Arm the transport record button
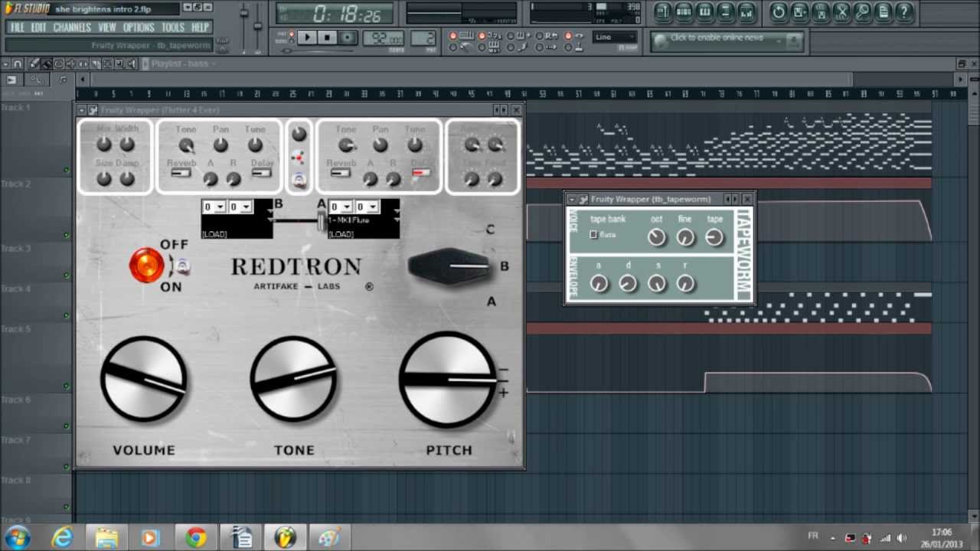Image resolution: width=980 pixels, height=551 pixels. point(348,37)
